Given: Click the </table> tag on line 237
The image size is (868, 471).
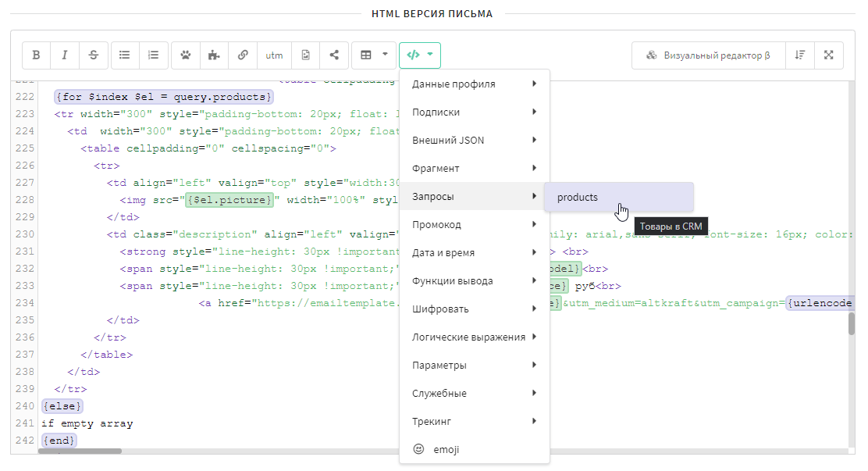Looking at the screenshot, I should (107, 355).
